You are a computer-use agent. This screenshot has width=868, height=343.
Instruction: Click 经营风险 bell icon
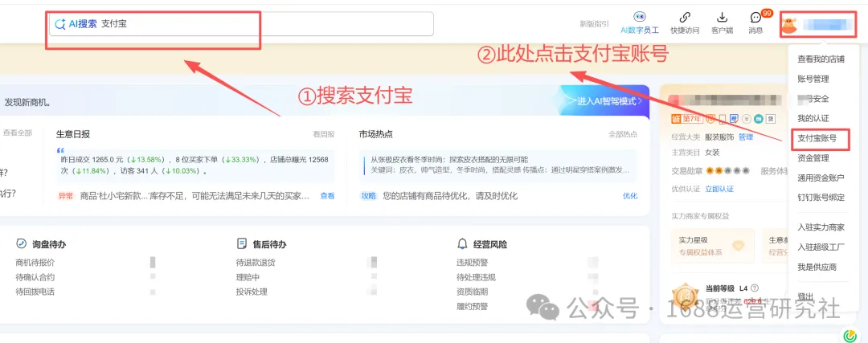tap(462, 244)
